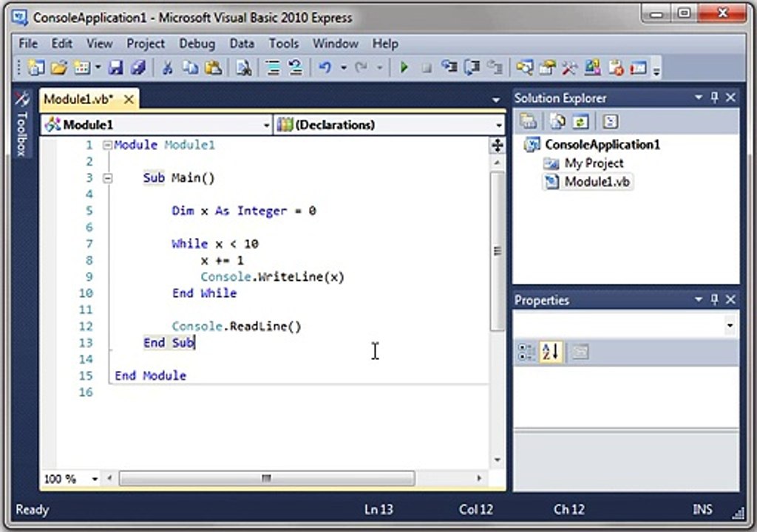Open the Data menu
Image resolution: width=757 pixels, height=532 pixels.
(x=242, y=44)
